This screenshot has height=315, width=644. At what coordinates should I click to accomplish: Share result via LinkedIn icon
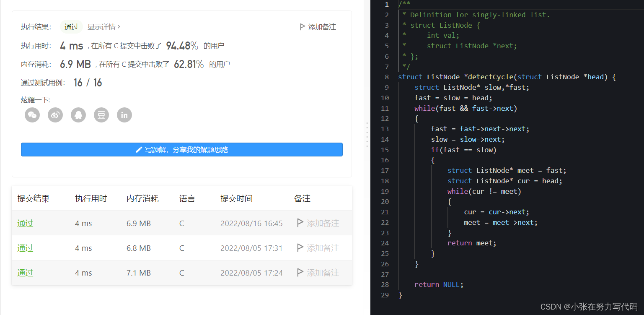click(x=124, y=115)
